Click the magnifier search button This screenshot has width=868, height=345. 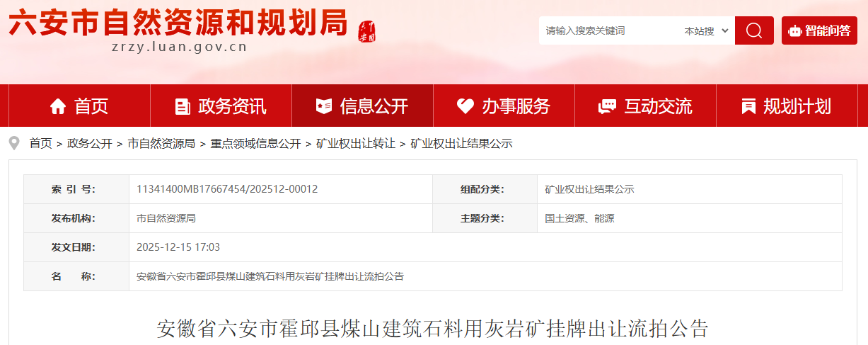click(754, 30)
